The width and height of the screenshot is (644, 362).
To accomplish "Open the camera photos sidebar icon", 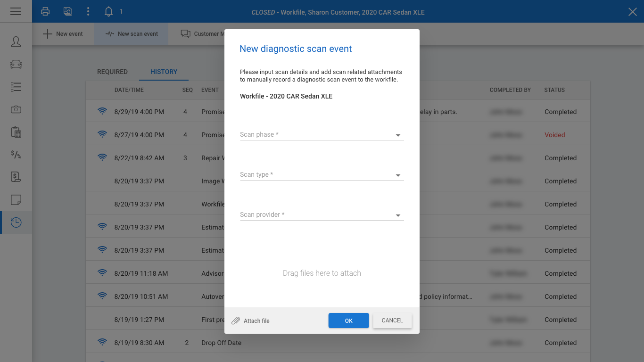I will 16,109.
